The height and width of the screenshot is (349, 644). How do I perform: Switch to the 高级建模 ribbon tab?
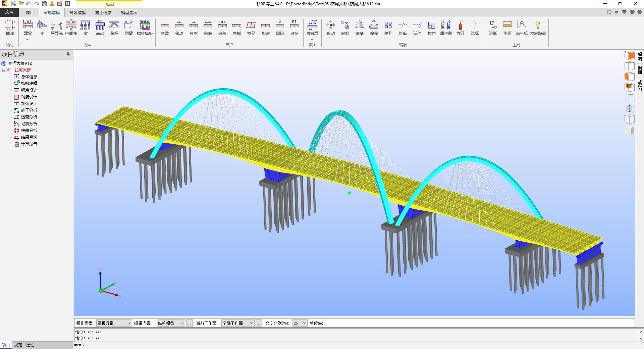click(x=77, y=13)
